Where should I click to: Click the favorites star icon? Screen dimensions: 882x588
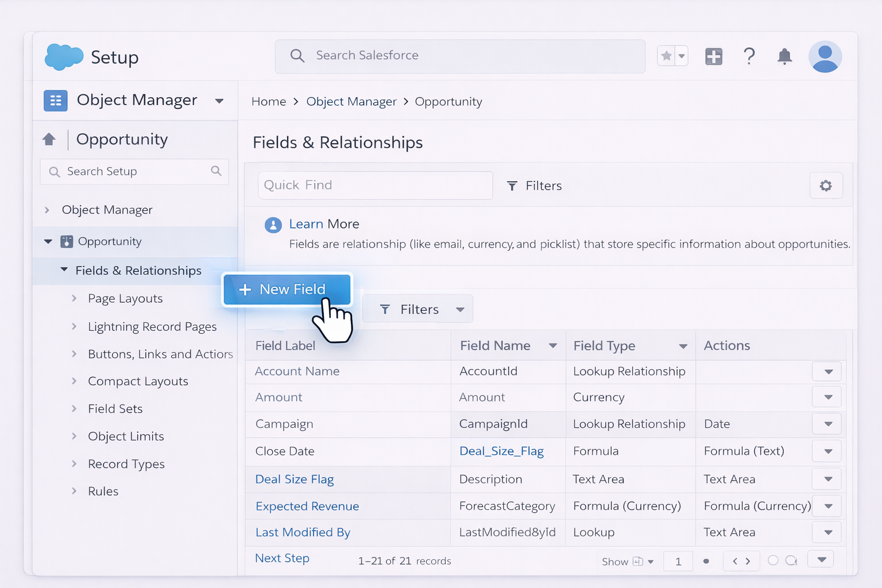[x=666, y=56]
